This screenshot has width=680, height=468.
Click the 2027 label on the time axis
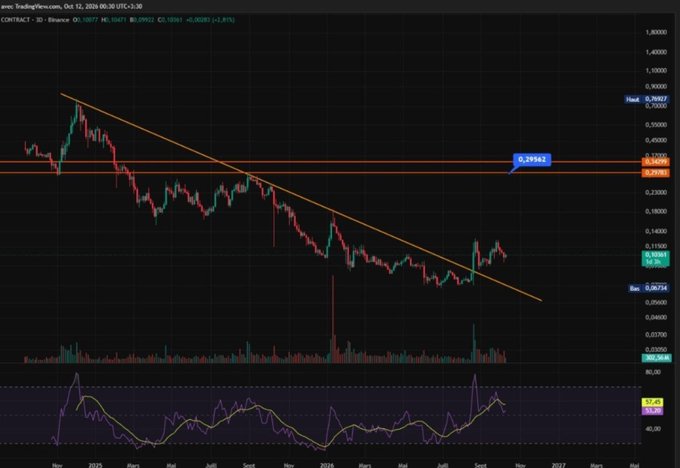point(558,465)
